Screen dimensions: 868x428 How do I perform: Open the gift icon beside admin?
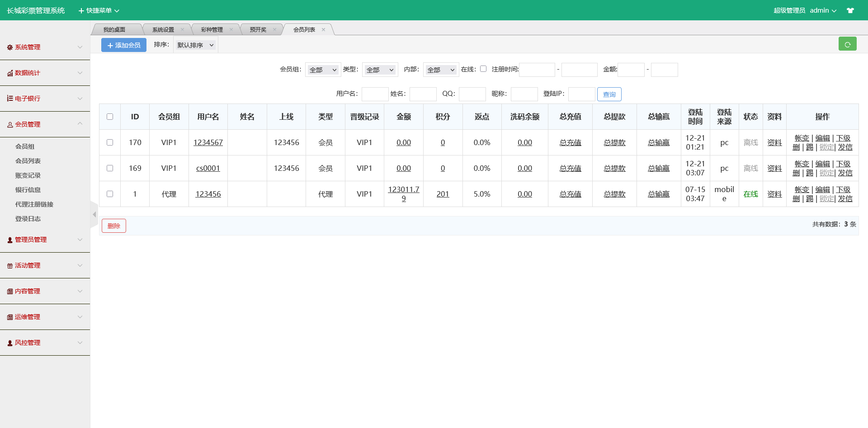(851, 10)
